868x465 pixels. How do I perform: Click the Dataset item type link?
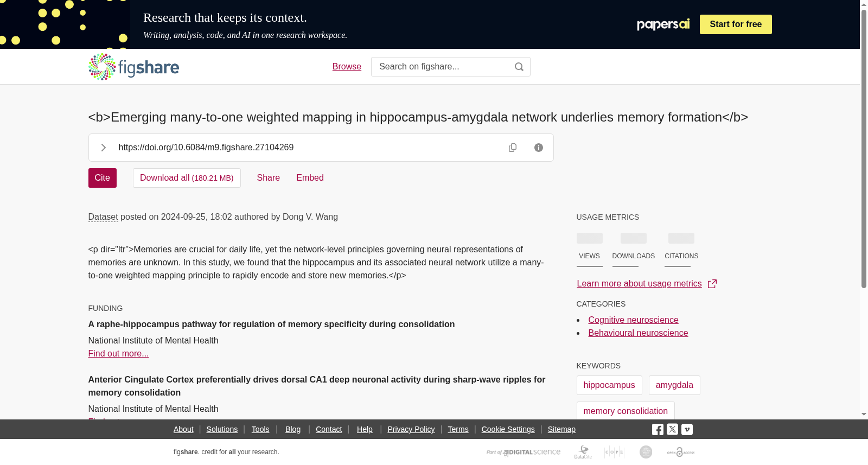[103, 217]
